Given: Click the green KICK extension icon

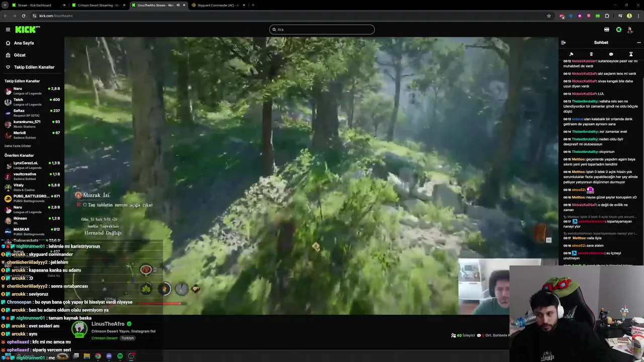Looking at the screenshot, I should click(x=597, y=16).
